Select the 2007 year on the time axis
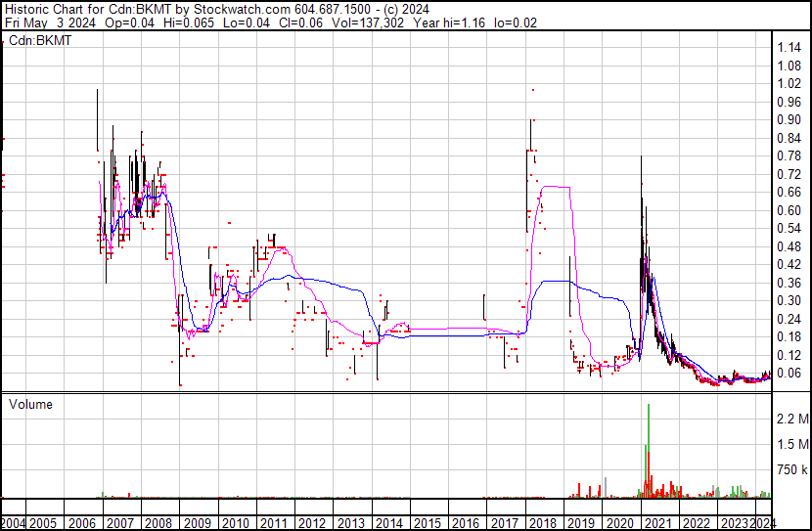The width and height of the screenshot is (812, 531). point(120,523)
